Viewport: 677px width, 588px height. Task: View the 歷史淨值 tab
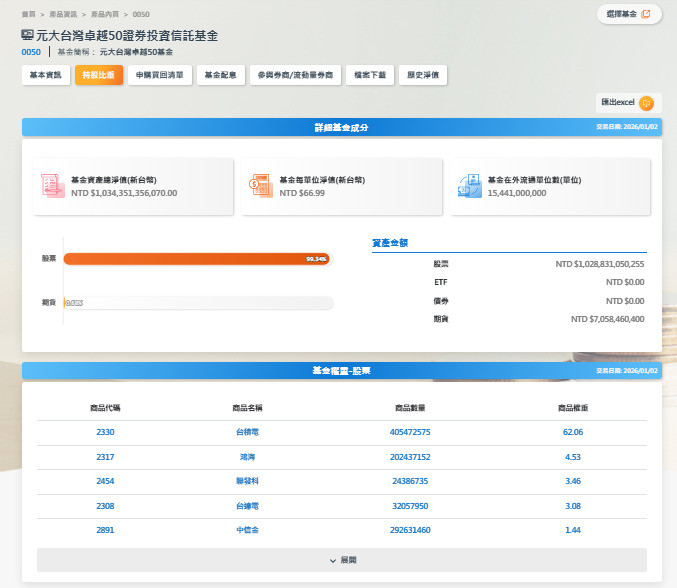click(x=423, y=75)
